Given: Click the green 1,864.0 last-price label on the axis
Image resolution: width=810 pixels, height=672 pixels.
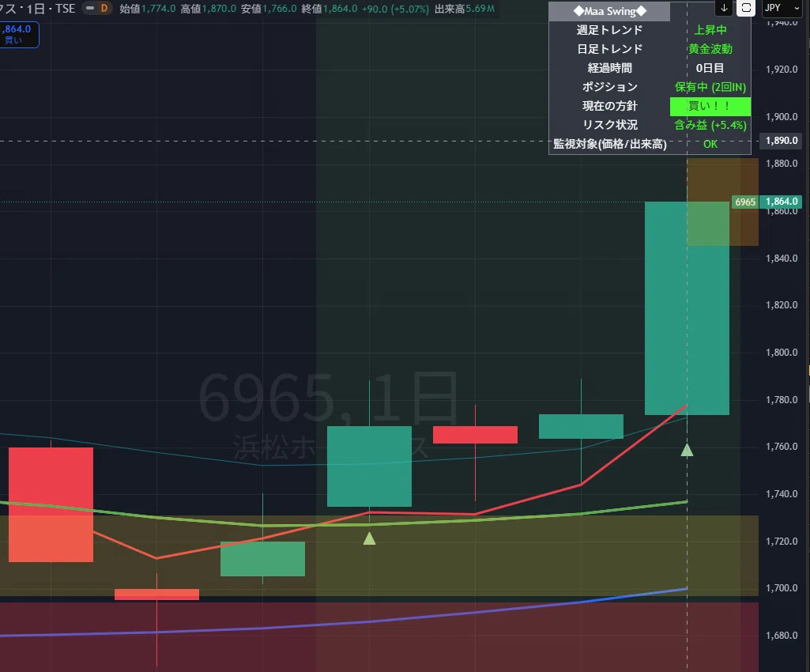Looking at the screenshot, I should click(782, 202).
